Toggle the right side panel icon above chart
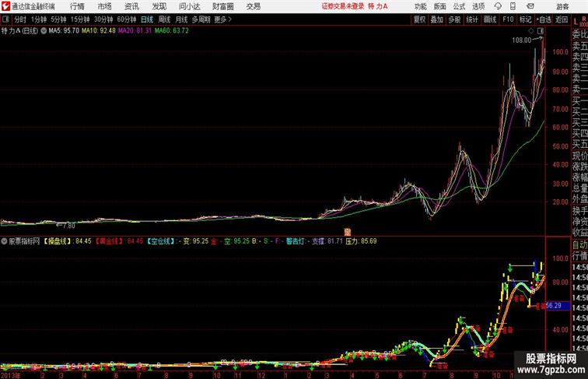 (x=541, y=31)
